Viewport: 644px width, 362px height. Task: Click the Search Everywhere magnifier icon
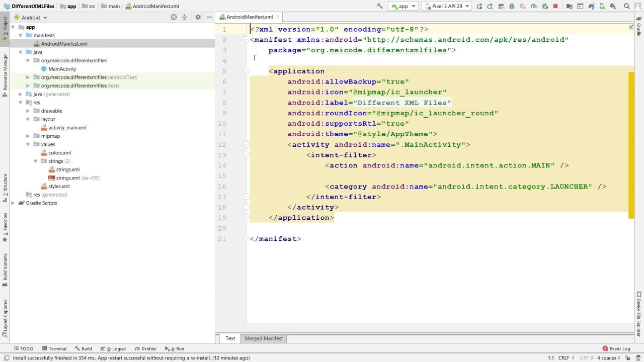tap(627, 6)
